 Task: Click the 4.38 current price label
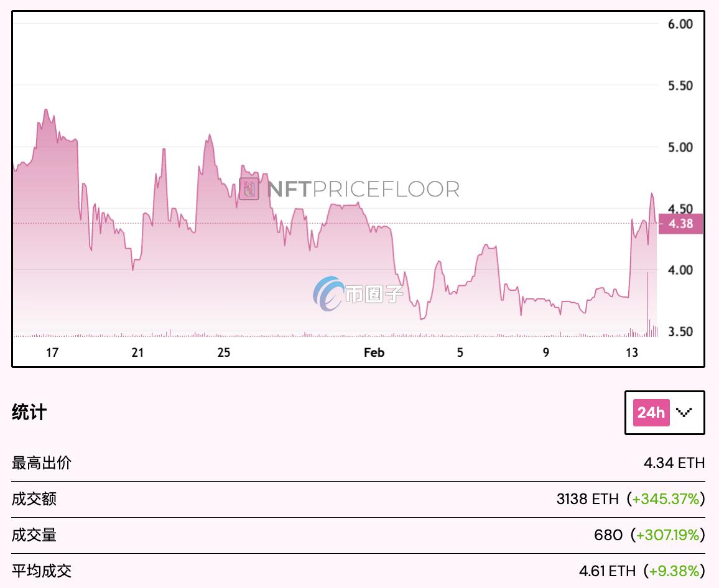680,224
